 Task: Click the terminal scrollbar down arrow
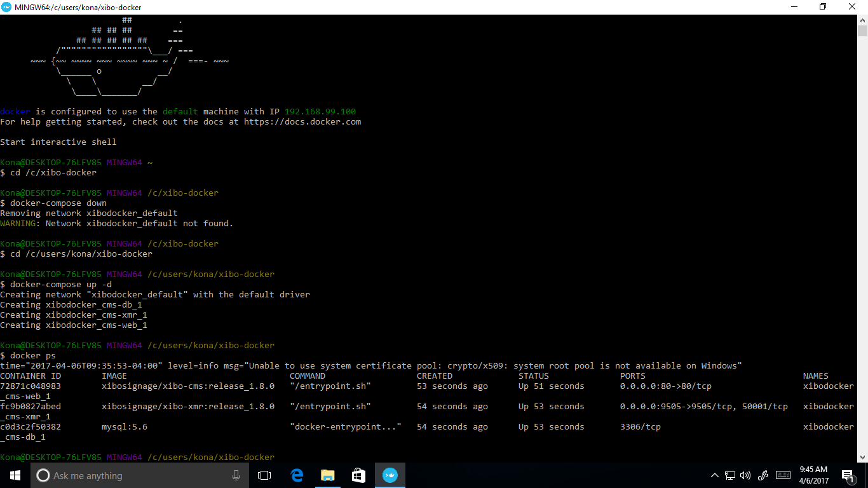pos(862,457)
